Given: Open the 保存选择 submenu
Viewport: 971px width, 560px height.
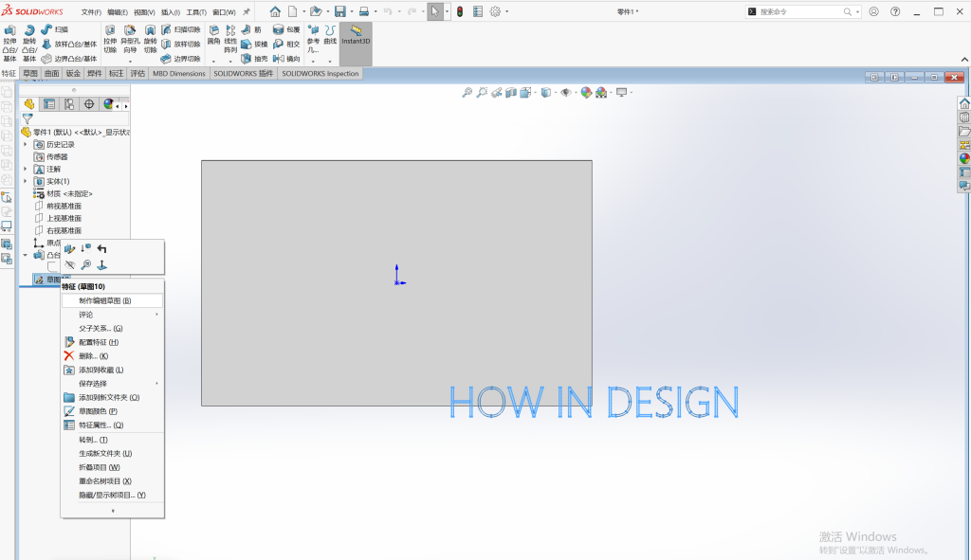Looking at the screenshot, I should 112,384.
